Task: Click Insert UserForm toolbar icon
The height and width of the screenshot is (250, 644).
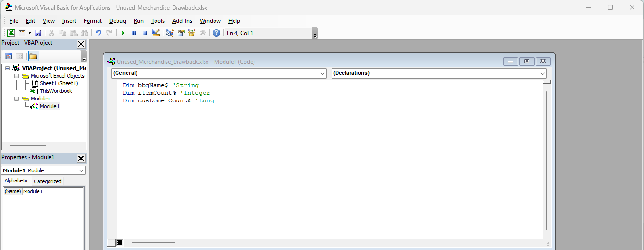Action: pos(21,33)
